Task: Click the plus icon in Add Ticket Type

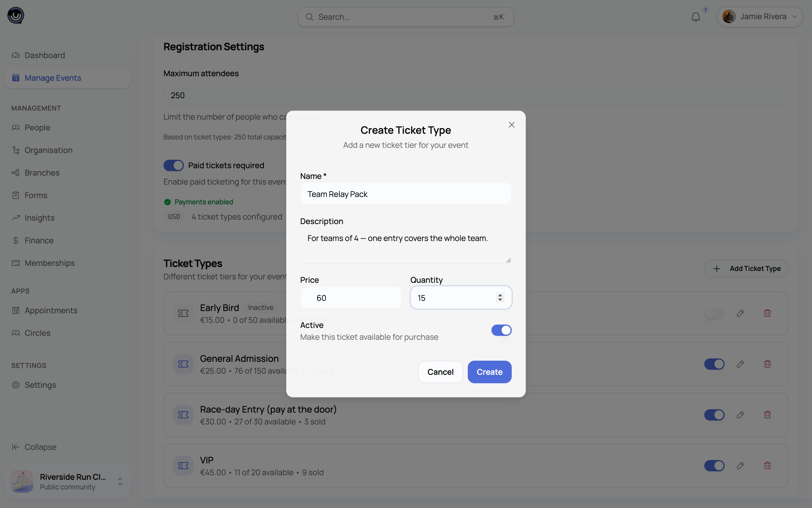Action: tap(716, 268)
